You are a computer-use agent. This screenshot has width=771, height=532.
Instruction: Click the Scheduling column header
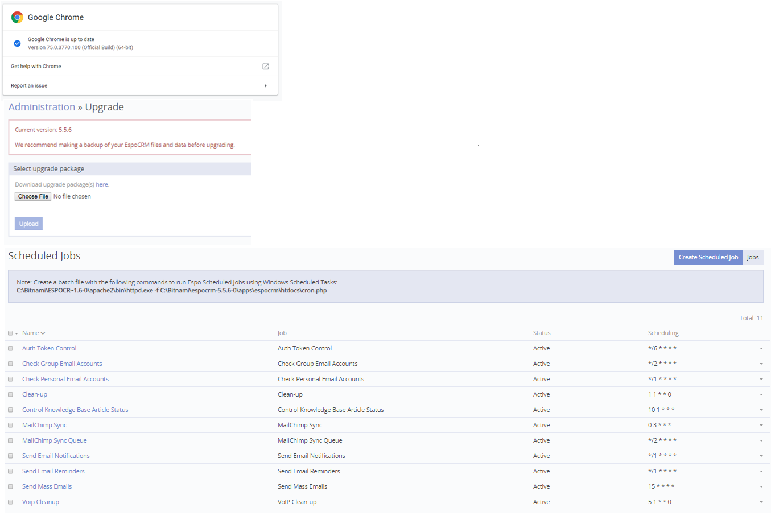[x=663, y=333]
